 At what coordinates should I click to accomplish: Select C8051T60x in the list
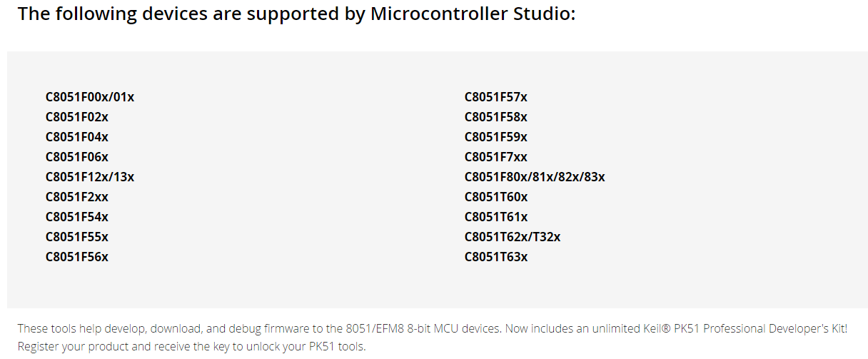coord(496,197)
